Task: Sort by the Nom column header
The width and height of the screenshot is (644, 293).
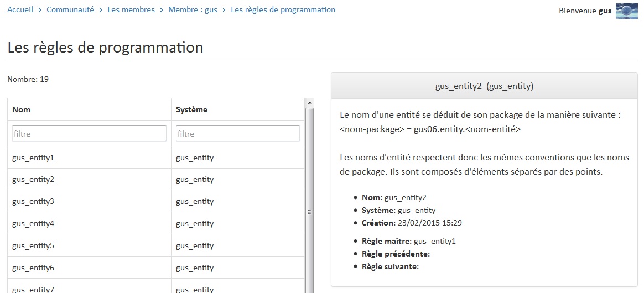Action: [x=89, y=109]
